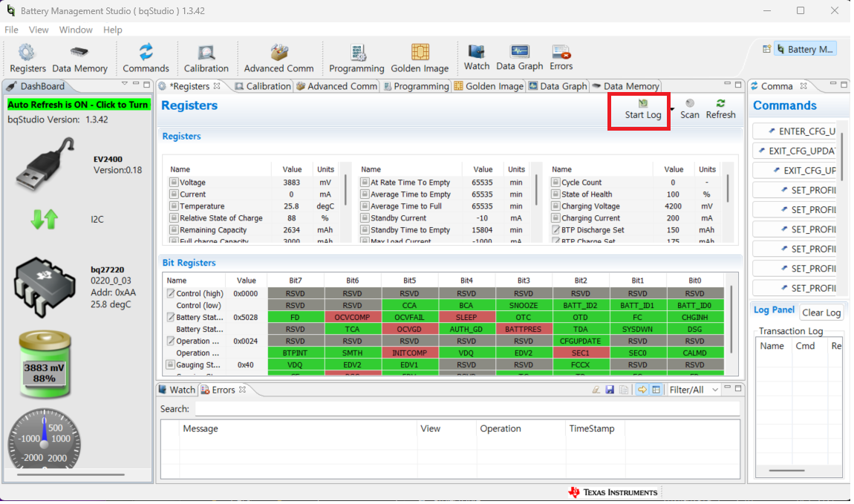The image size is (854, 504).
Task: Click the battery gauge showing 3883 mV
Action: click(x=44, y=364)
